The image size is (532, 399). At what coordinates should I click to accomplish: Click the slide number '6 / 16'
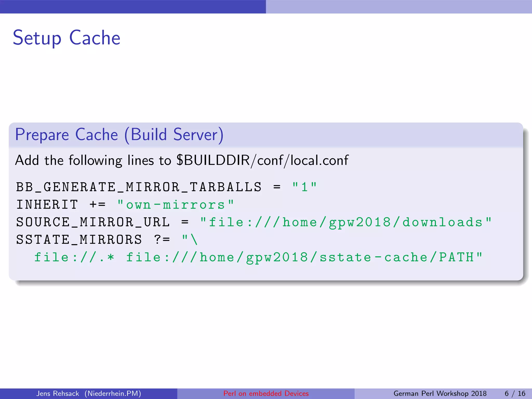click(x=515, y=394)
